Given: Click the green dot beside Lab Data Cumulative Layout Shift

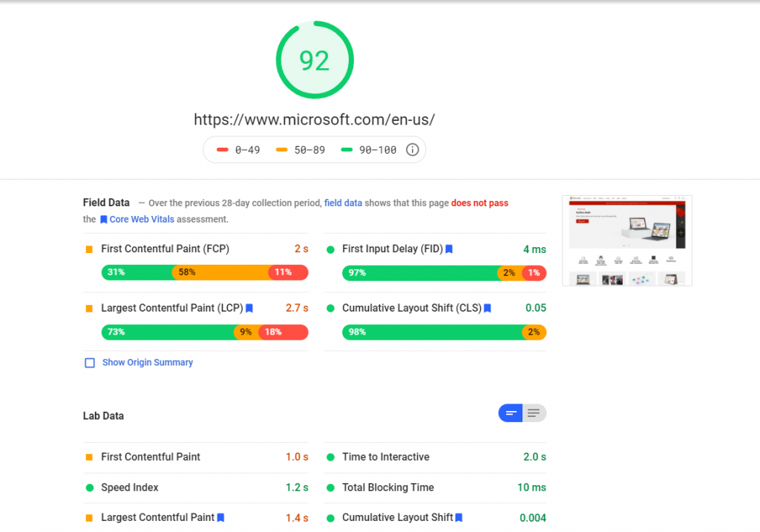Looking at the screenshot, I should tap(330, 518).
